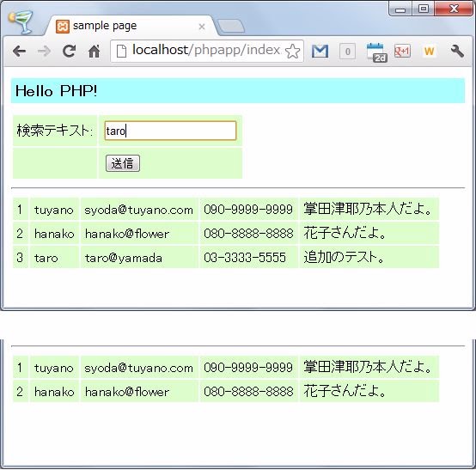Click the cocktail glass icon in the title bar
Screen dimensions: 476x470
pos(21,22)
